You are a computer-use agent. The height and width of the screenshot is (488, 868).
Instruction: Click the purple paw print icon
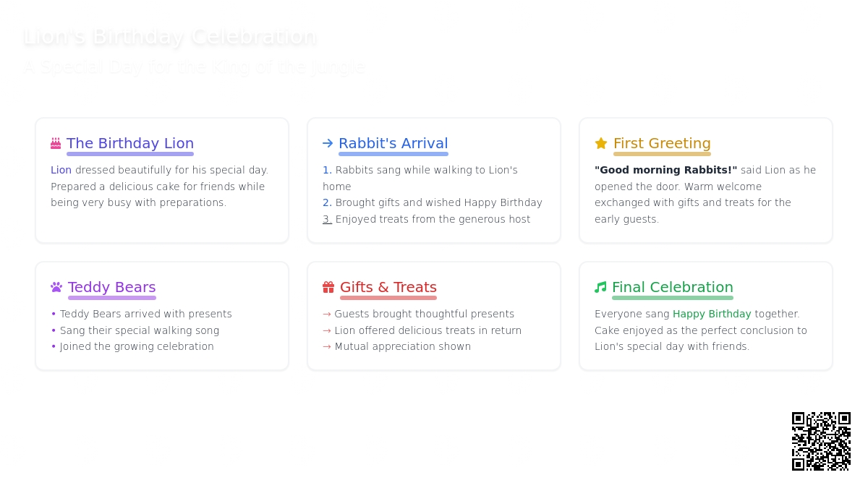56,287
